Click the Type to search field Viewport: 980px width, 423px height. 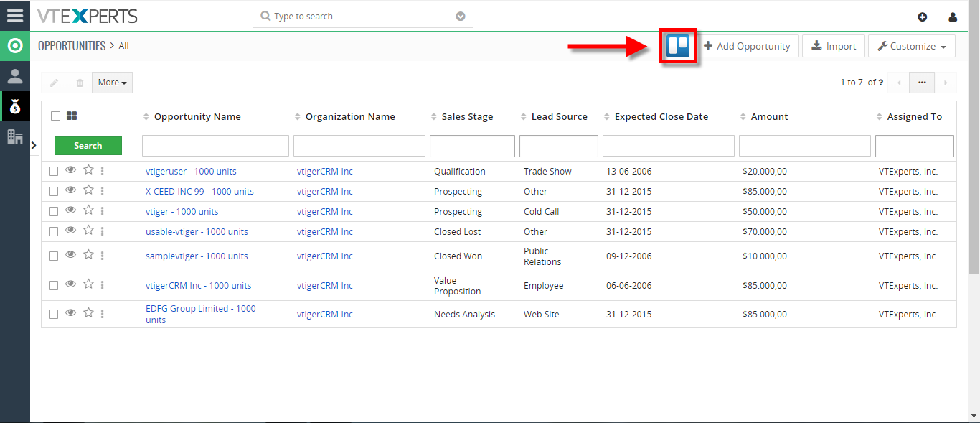[x=363, y=17]
